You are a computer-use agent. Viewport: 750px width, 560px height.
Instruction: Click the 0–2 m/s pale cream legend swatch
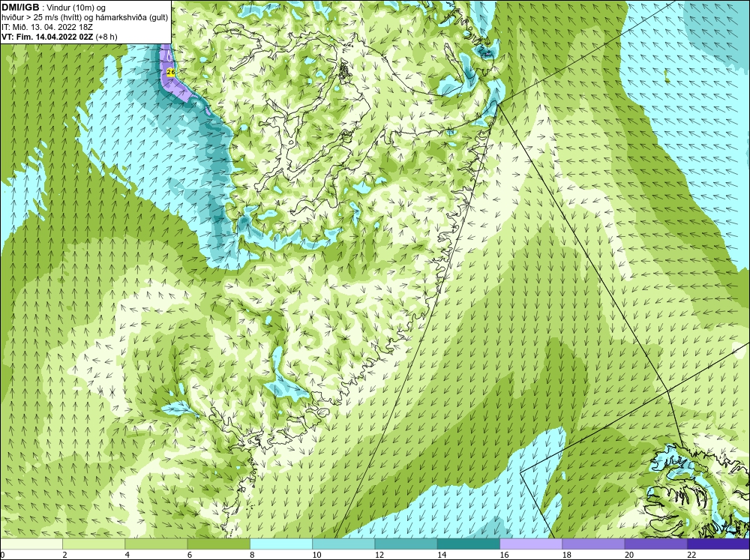(31, 544)
